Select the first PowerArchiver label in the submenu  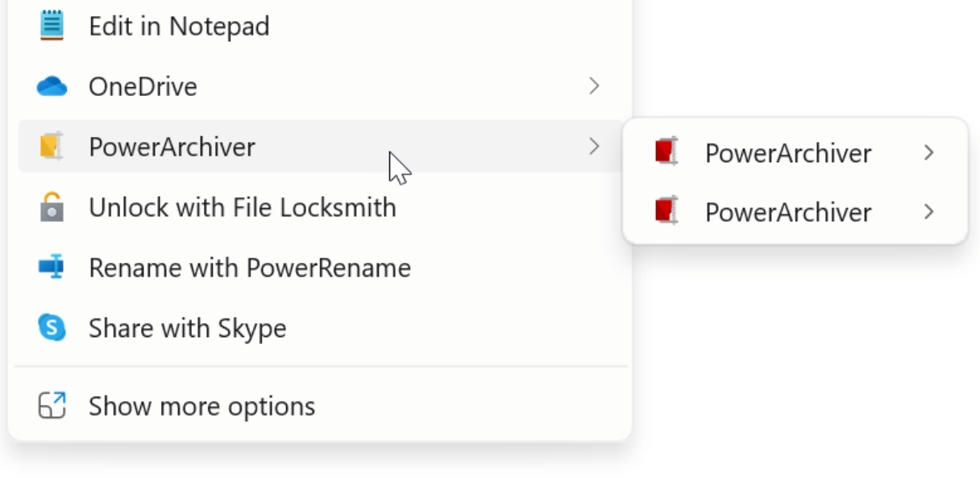pos(788,153)
